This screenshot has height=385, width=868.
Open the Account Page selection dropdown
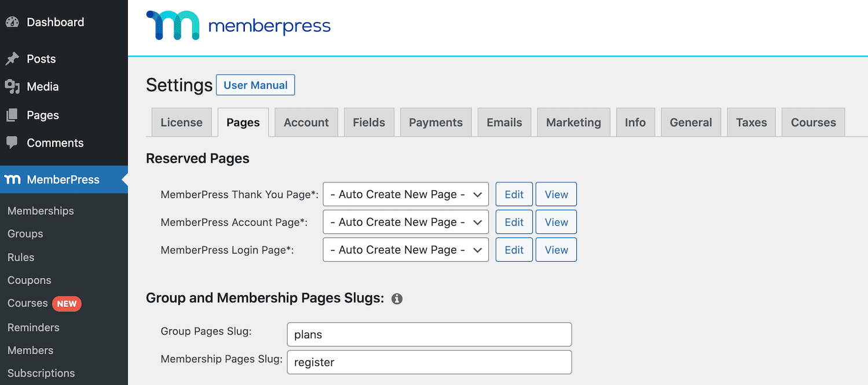405,222
